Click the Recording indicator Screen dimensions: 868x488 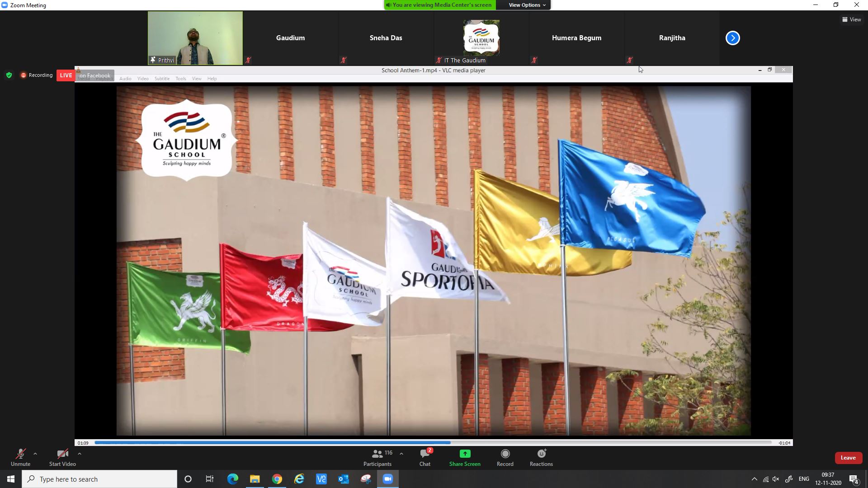[37, 75]
